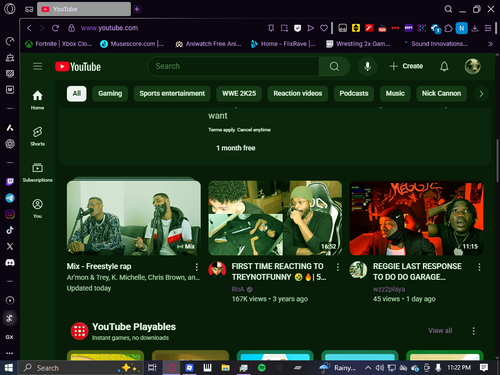Screen dimensions: 500x375
Task: Open Task View on taskbar
Action: click(x=152, y=368)
